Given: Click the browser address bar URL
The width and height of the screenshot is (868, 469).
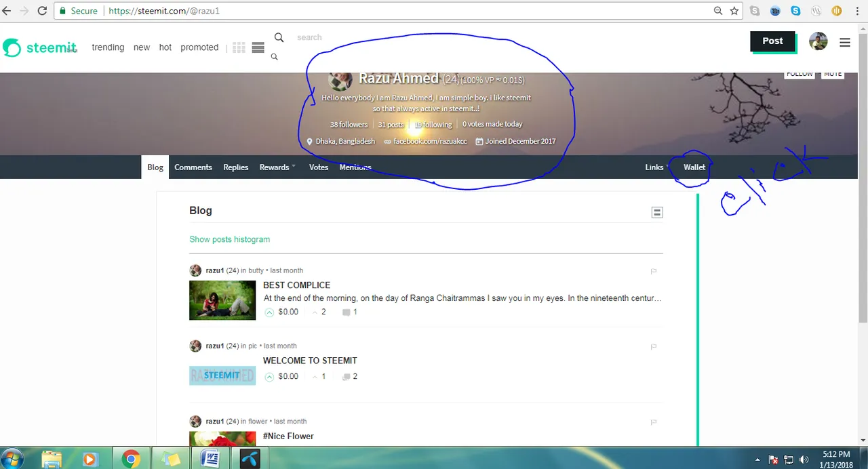Looking at the screenshot, I should point(163,11).
